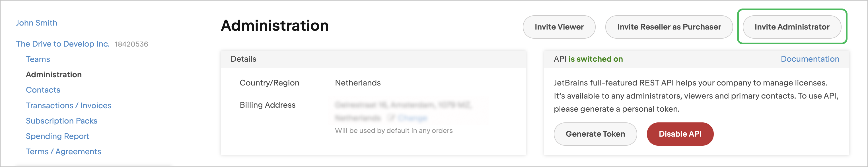The image size is (868, 167).
Task: Open The Drive to Develop Inc. organization
Action: point(63,44)
